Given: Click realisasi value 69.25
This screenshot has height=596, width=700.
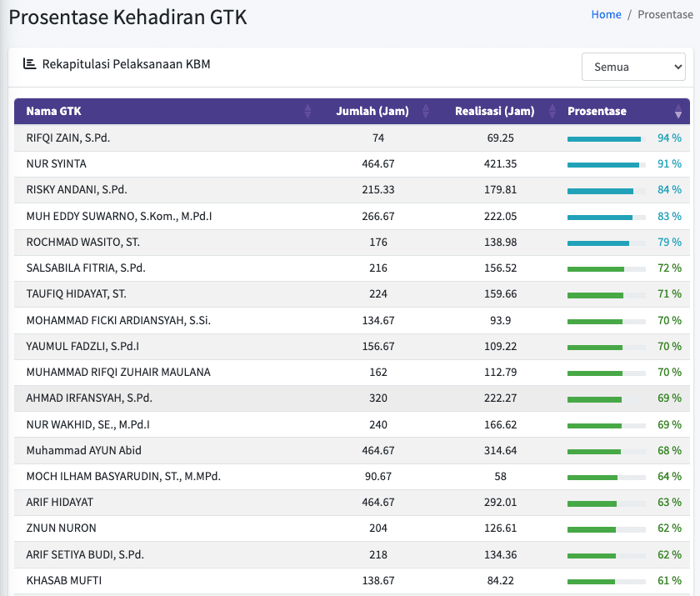Looking at the screenshot, I should [501, 138].
